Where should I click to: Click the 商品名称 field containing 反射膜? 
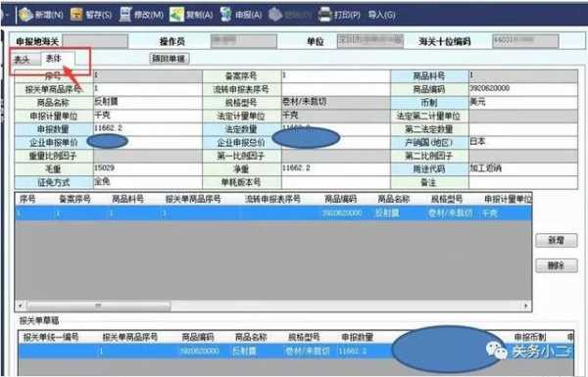point(148,103)
